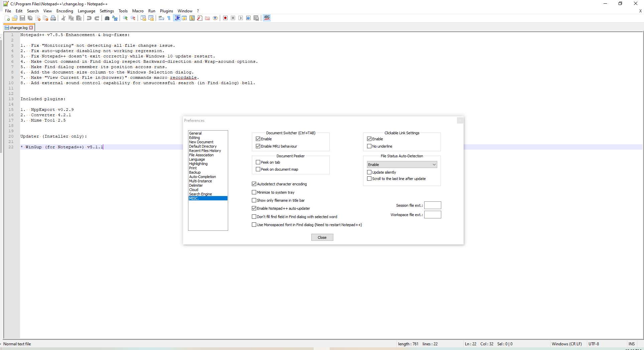Click the Zoom Out magnifier icon
The height and width of the screenshot is (350, 644).
pyautogui.click(x=133, y=18)
